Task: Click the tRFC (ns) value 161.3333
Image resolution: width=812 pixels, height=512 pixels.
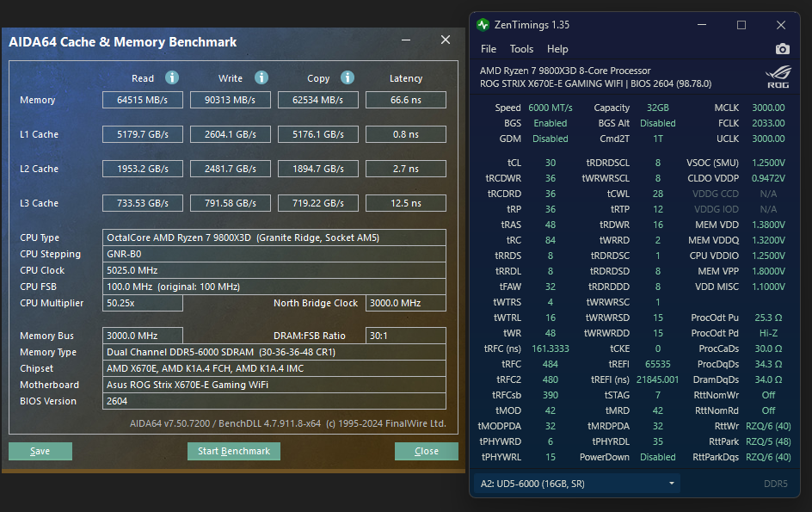Action: (x=551, y=349)
